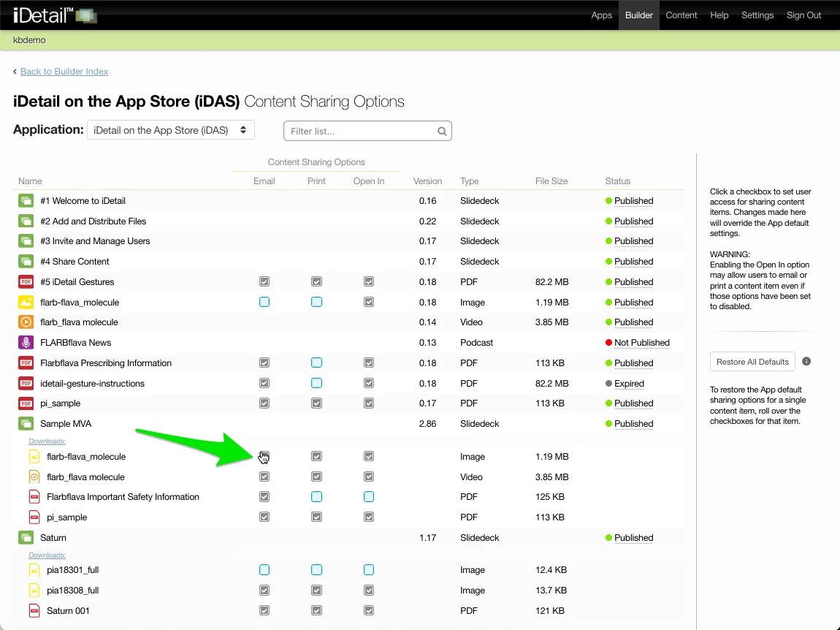Check Print for idetail-gesture-instructions

[x=316, y=384]
